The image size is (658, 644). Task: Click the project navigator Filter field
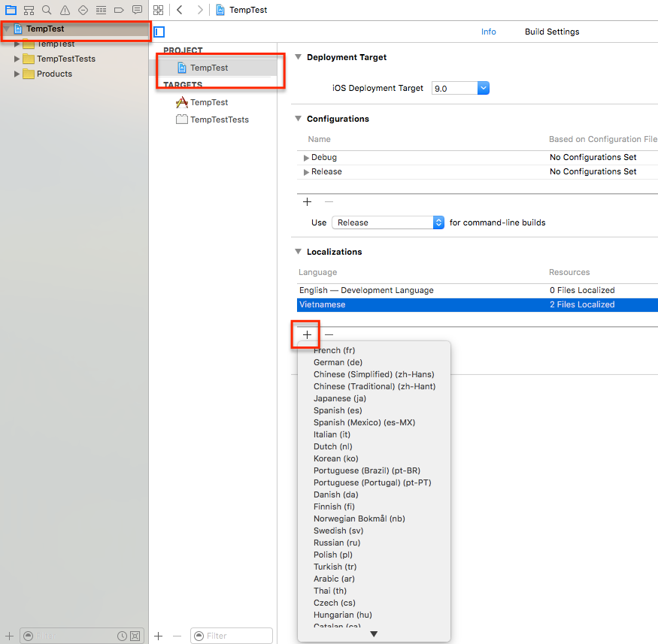point(82,636)
